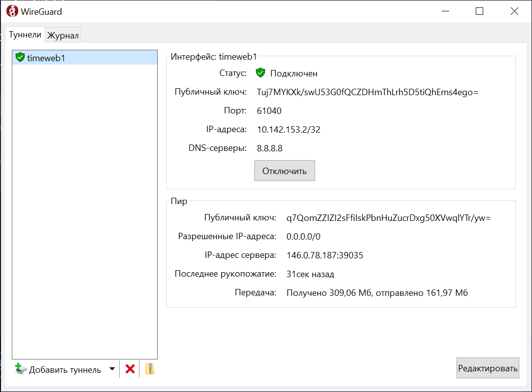
Task: Click the Интерфейс: timeweb1 group title
Action: [214, 57]
